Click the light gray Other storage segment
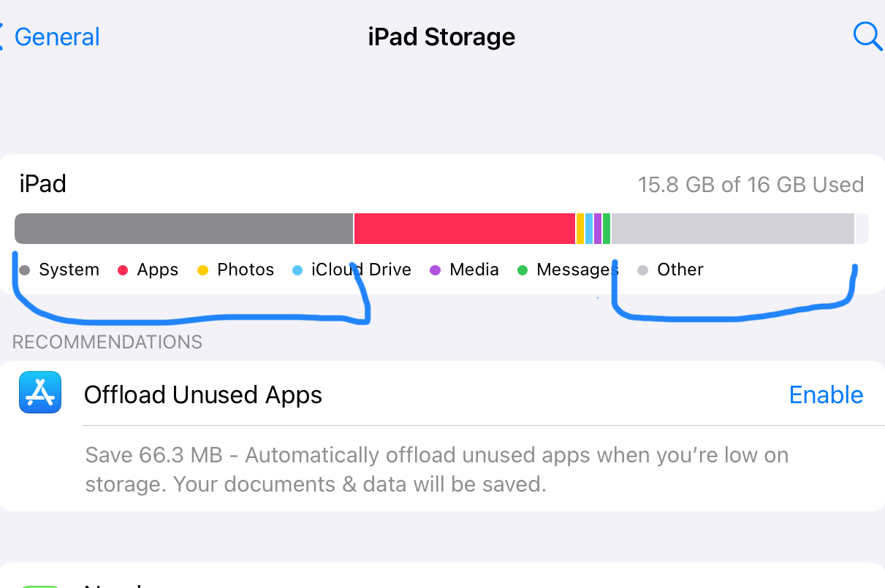The height and width of the screenshot is (588, 885). pyautogui.click(x=731, y=229)
